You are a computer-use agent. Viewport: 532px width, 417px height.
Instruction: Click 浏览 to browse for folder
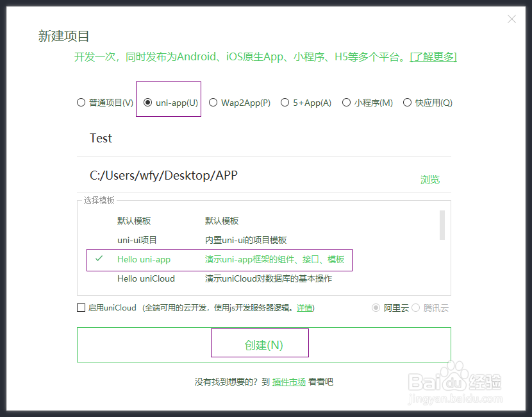[430, 180]
